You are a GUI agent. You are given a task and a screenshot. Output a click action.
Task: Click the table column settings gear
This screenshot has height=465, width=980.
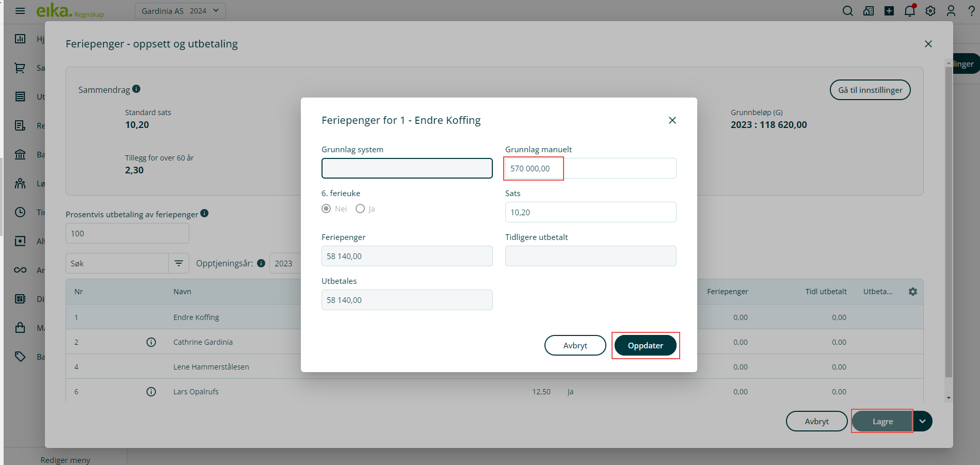pyautogui.click(x=913, y=292)
